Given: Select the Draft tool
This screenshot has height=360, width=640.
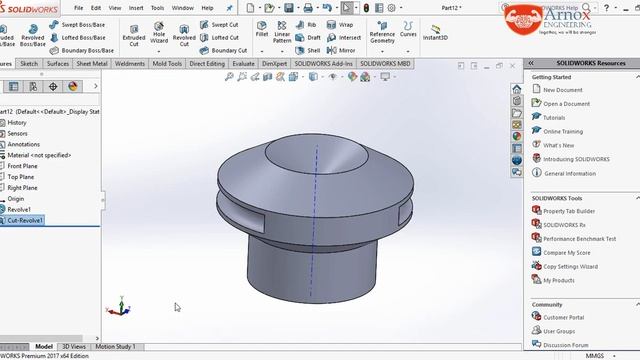Looking at the screenshot, I should point(308,38).
